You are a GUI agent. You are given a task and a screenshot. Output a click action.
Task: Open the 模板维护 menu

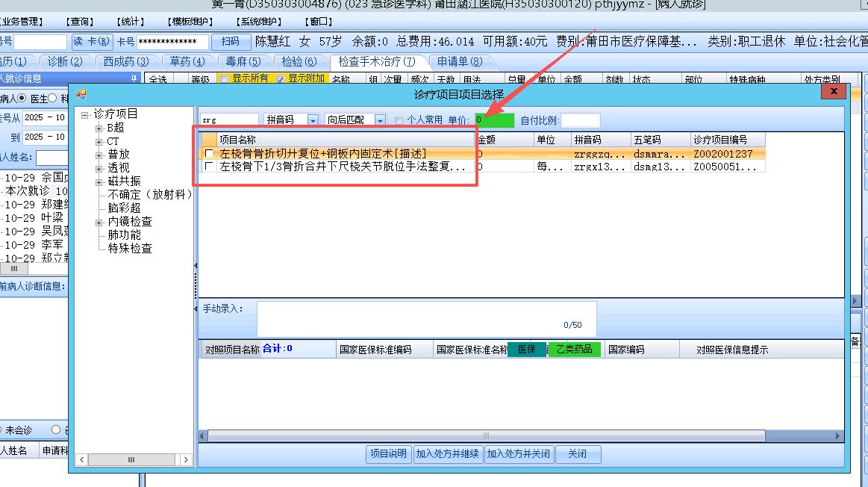coord(190,22)
